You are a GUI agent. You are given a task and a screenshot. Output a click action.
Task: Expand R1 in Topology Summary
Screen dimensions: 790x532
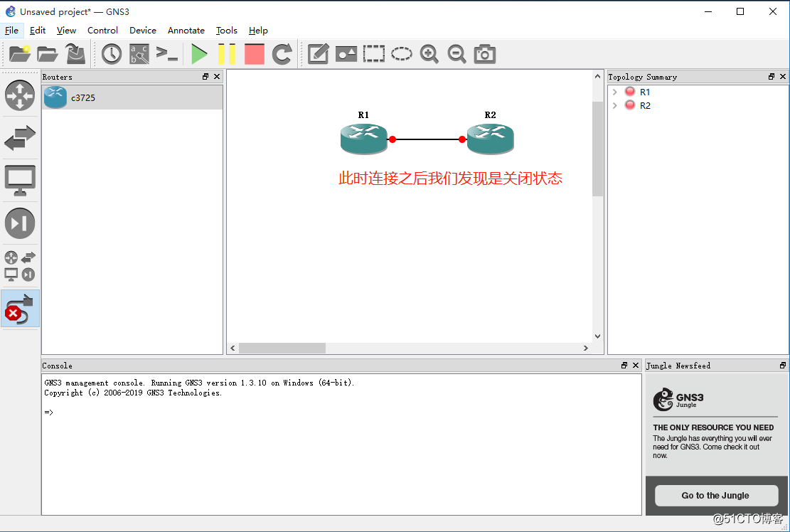coord(614,92)
